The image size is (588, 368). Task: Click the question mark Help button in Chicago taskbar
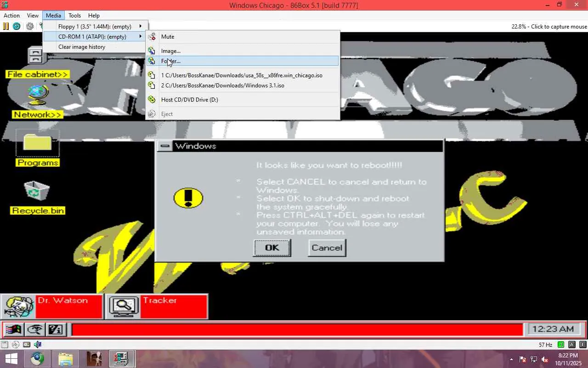[x=56, y=329]
